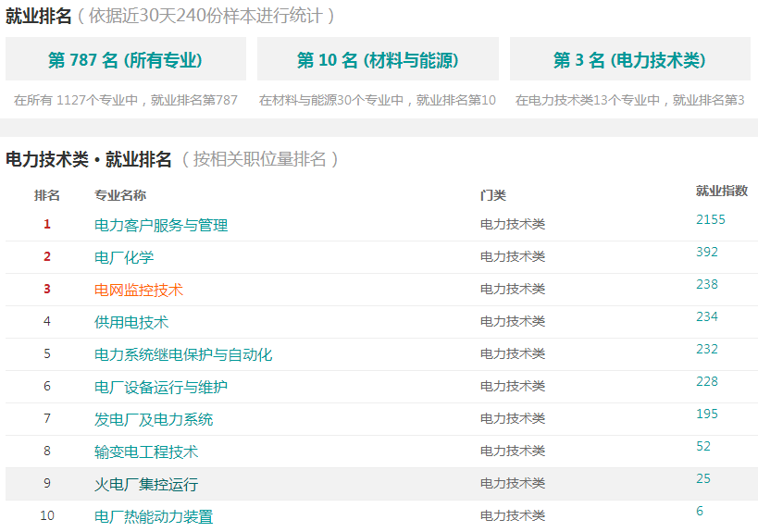
Task: Select the highlighted 电网监控技术 link
Action: point(139,290)
